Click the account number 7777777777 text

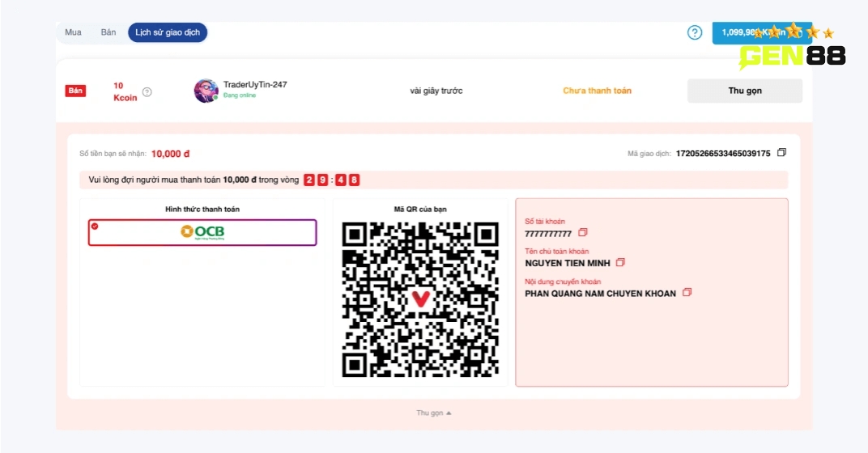[x=548, y=234]
